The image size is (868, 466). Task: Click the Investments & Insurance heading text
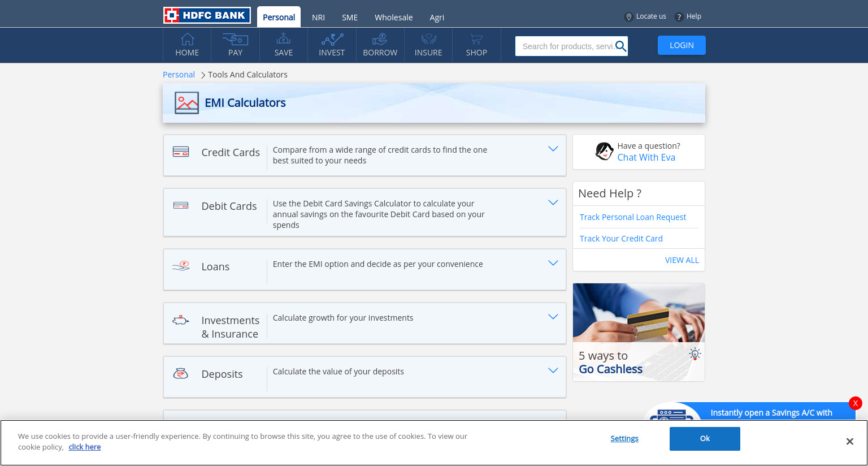[x=230, y=327]
